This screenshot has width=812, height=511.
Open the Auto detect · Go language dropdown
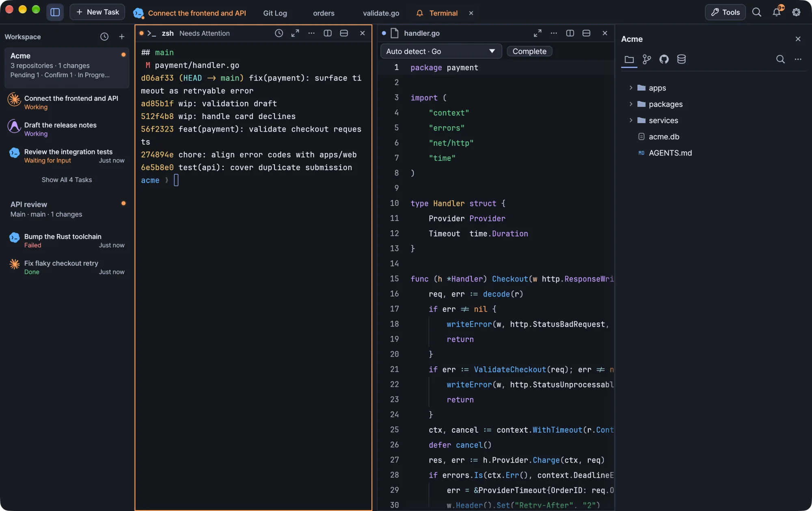pyautogui.click(x=441, y=51)
